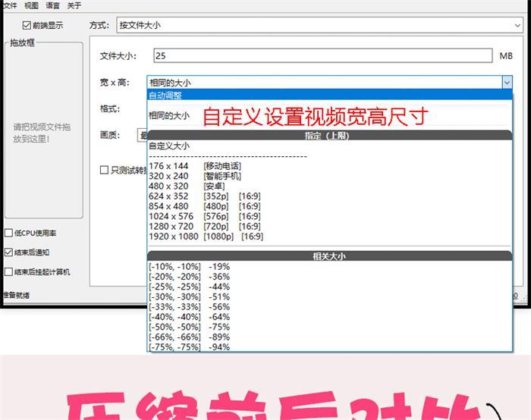Enable the 低CPU使用率 checkbox

click(9, 233)
